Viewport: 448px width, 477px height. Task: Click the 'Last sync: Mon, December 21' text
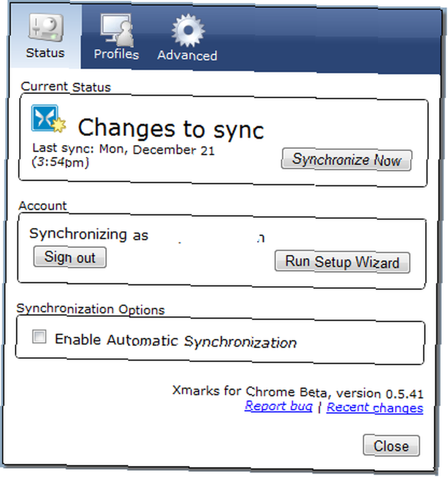coord(123,149)
